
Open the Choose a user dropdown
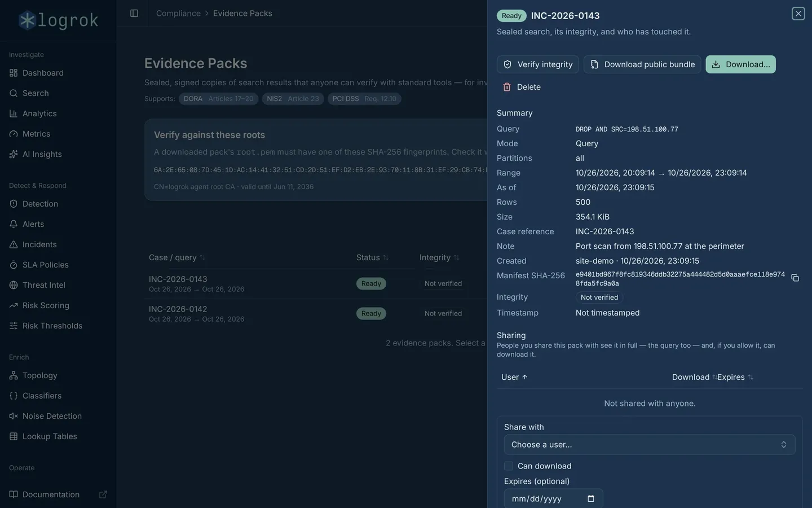(x=650, y=445)
